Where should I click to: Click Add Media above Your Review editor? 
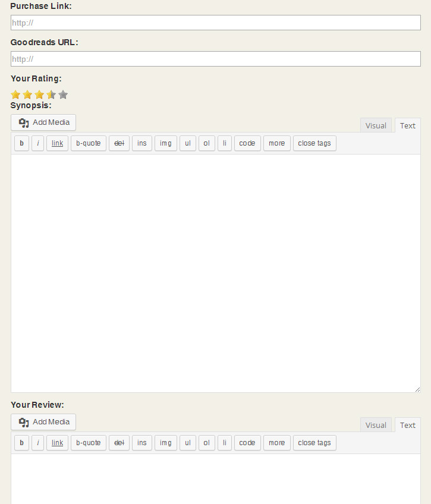(x=43, y=422)
